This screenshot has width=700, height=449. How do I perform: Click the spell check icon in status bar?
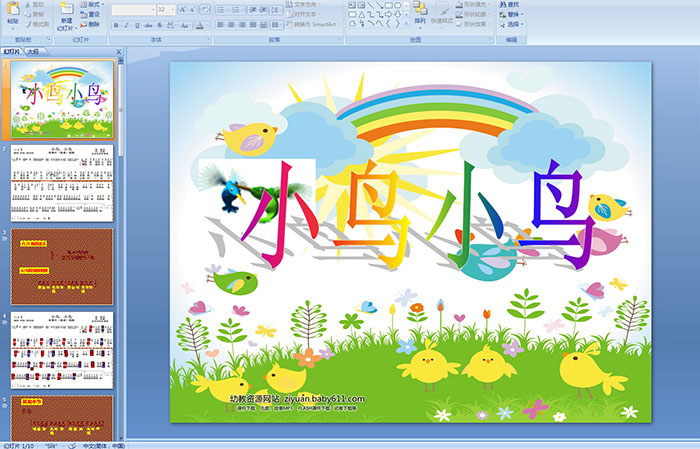(x=71, y=445)
